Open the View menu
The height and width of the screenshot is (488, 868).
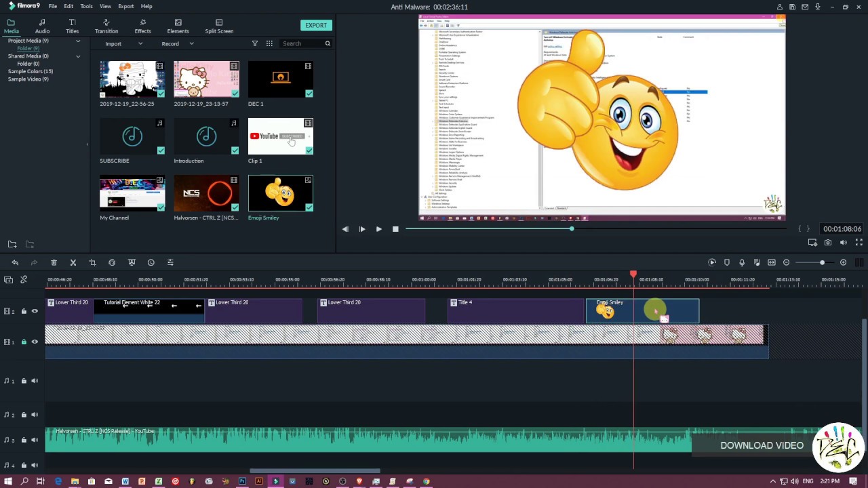click(106, 6)
